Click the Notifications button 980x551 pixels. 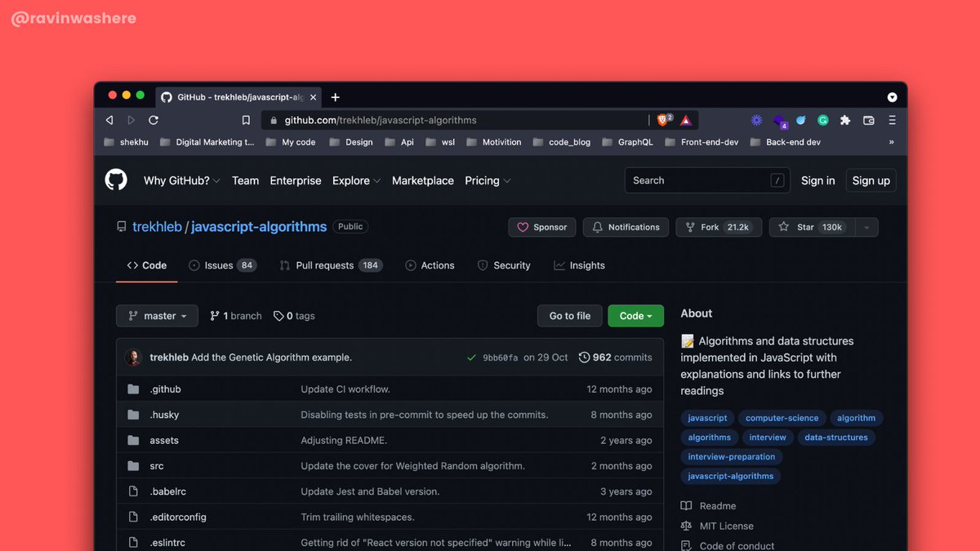click(x=626, y=227)
